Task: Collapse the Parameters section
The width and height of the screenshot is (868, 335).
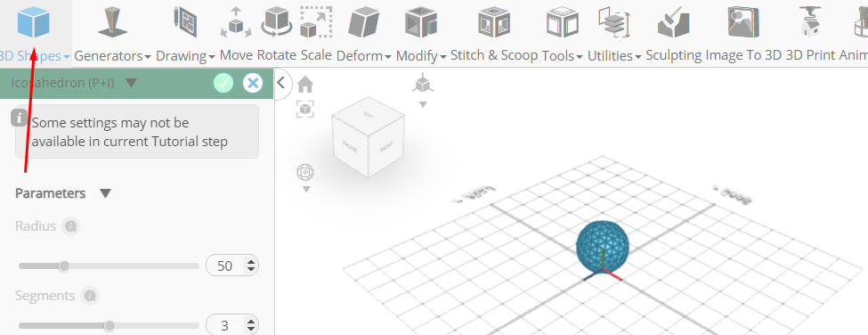Action: coord(105,193)
